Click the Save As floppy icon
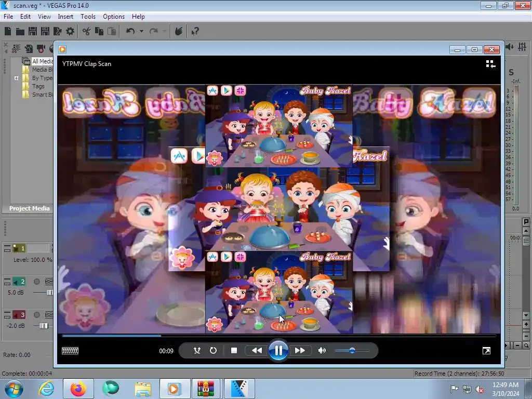This screenshot has height=399, width=532. [45, 31]
